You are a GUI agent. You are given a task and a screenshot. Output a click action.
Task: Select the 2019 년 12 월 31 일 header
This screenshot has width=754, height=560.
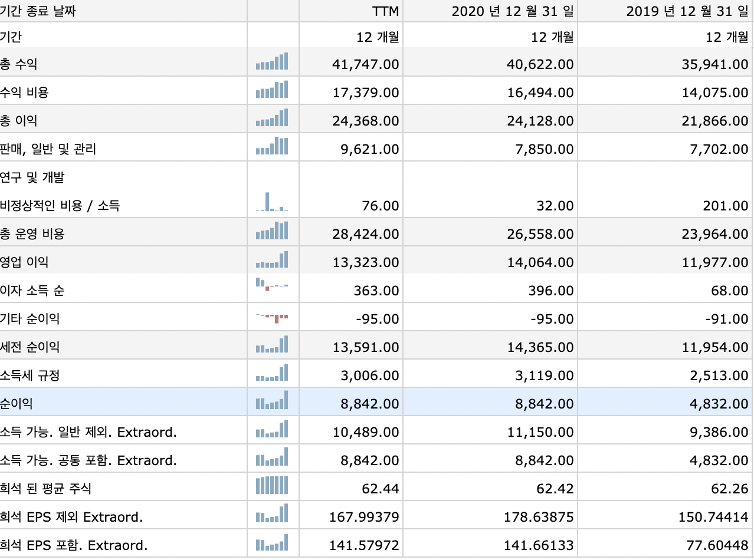687,11
